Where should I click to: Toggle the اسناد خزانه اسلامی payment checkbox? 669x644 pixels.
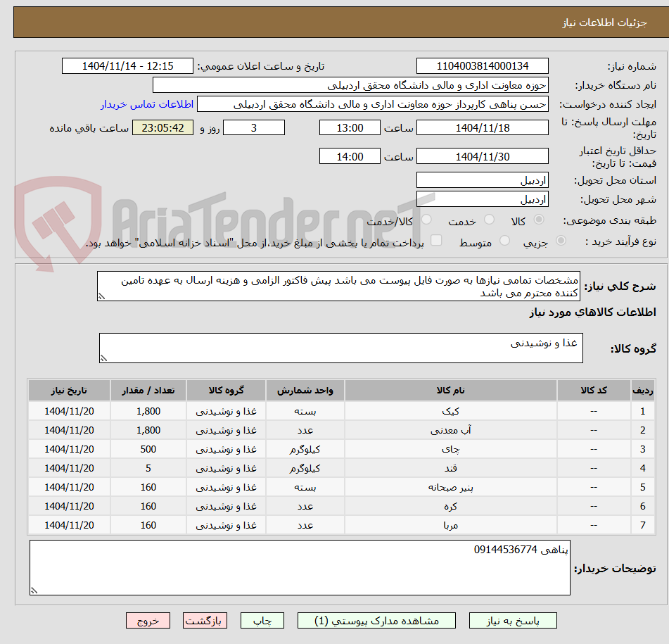coord(436,241)
